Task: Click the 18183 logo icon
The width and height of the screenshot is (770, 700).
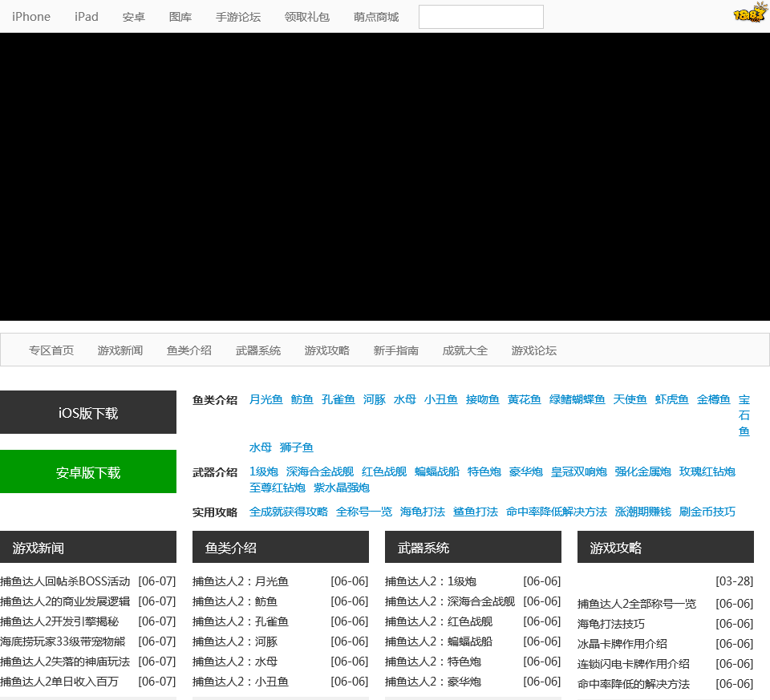Action: point(751,13)
